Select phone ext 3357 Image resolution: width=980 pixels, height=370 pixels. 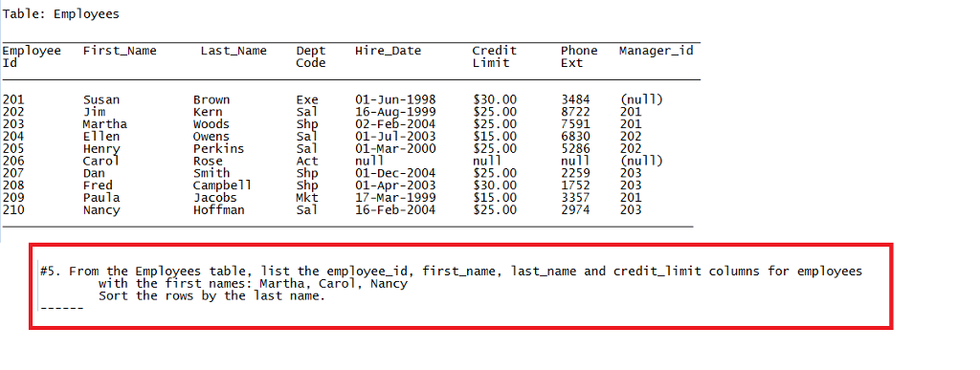click(x=575, y=198)
